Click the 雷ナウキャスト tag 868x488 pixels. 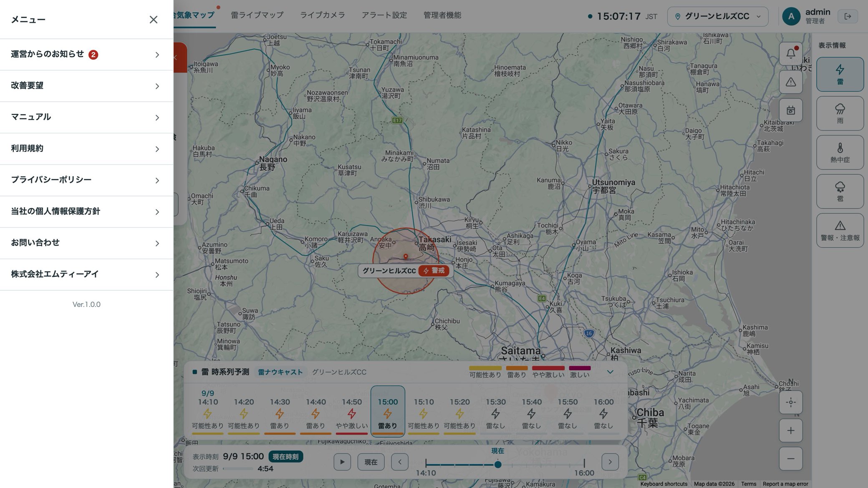pos(280,372)
